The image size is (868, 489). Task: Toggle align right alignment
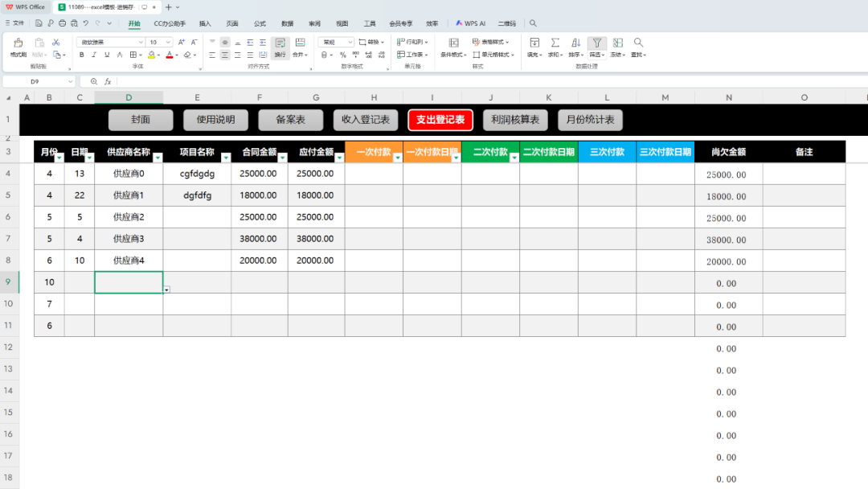(237, 55)
